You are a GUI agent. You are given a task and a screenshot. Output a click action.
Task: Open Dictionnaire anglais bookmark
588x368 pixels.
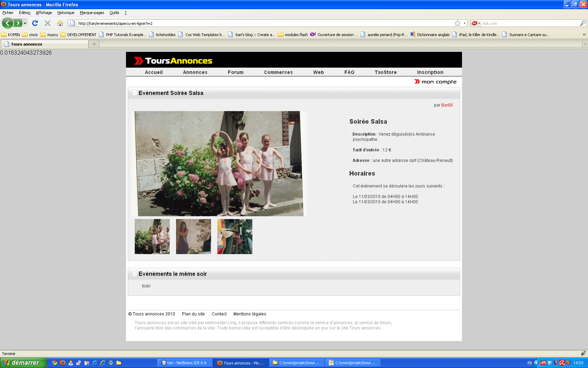(430, 35)
